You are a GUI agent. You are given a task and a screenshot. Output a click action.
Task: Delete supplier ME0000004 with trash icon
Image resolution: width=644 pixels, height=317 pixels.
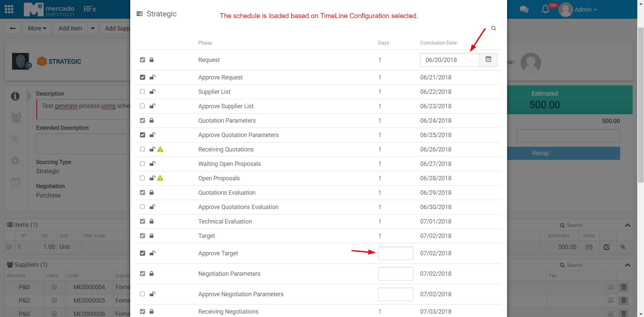click(x=624, y=287)
